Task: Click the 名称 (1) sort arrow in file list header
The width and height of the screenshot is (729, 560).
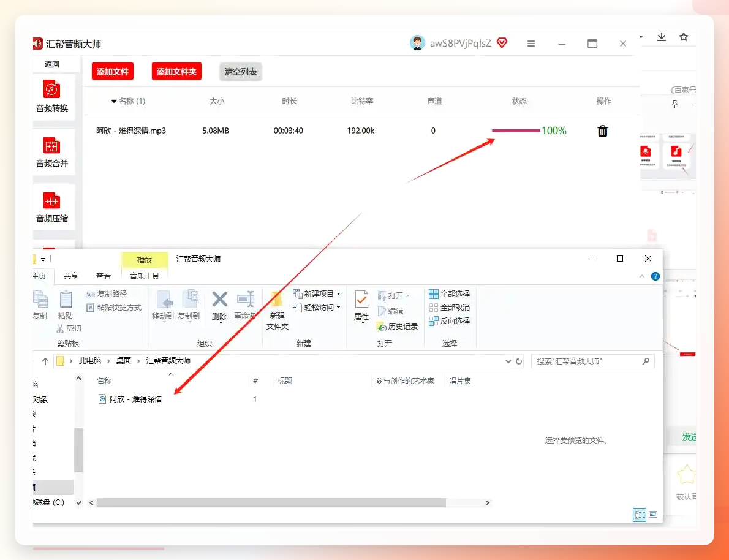Action: [114, 101]
